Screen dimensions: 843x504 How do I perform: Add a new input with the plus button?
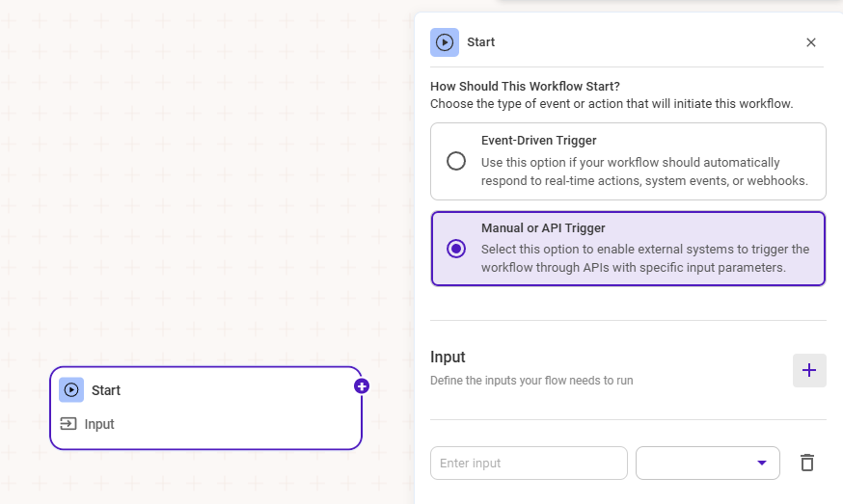(809, 370)
